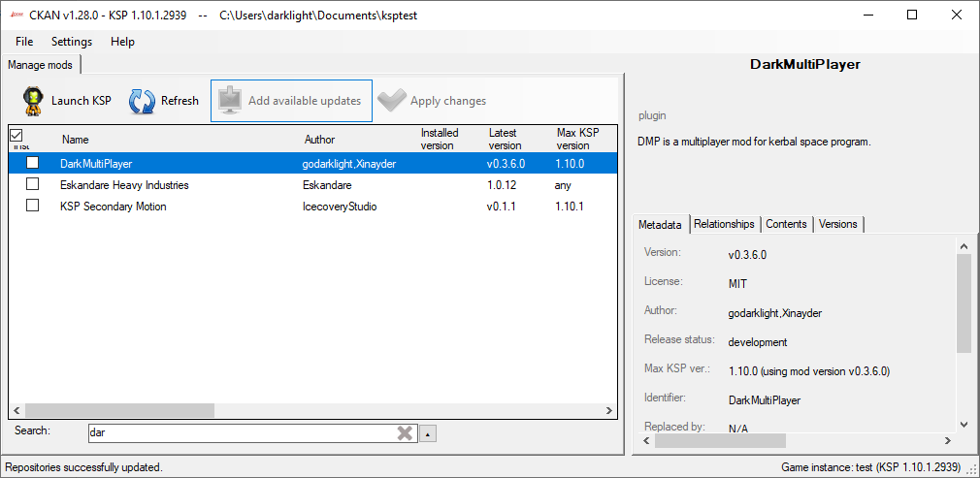980x478 pixels.
Task: Click metadata panel vertical scrollbar thumb
Action: pos(964,303)
